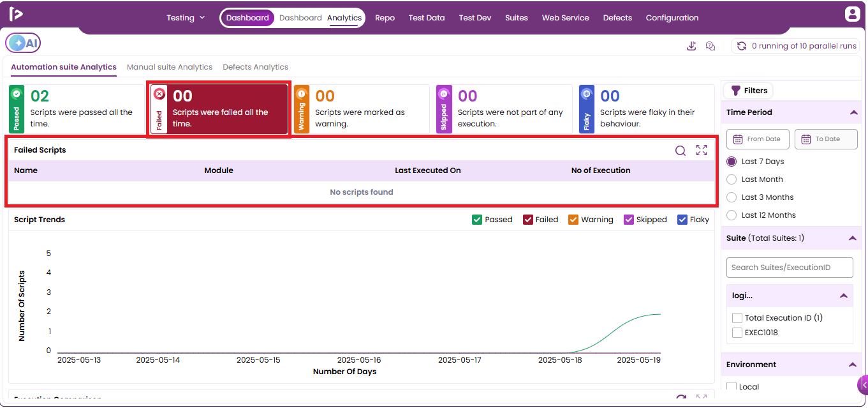
Task: Launch the AI assistant button
Action: 23,43
